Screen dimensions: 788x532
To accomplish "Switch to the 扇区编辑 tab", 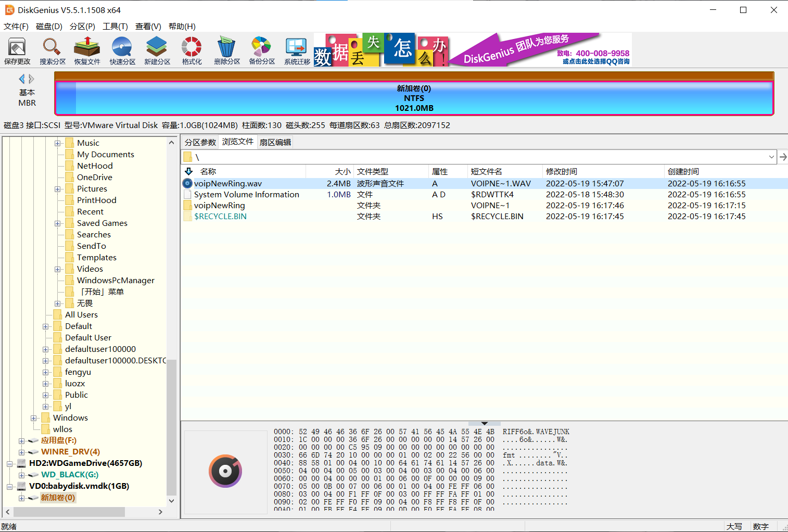I will click(275, 142).
